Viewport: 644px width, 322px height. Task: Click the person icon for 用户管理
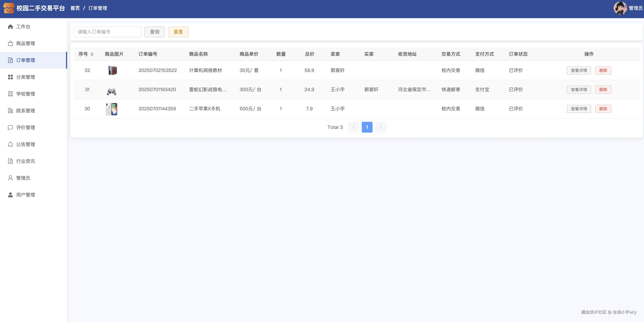10,195
